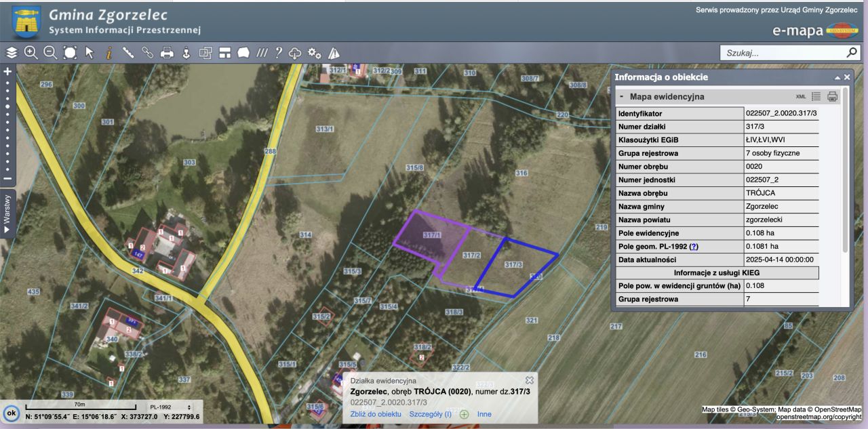Open the printer tool in toolbar
This screenshot has width=868, height=429.
click(167, 52)
